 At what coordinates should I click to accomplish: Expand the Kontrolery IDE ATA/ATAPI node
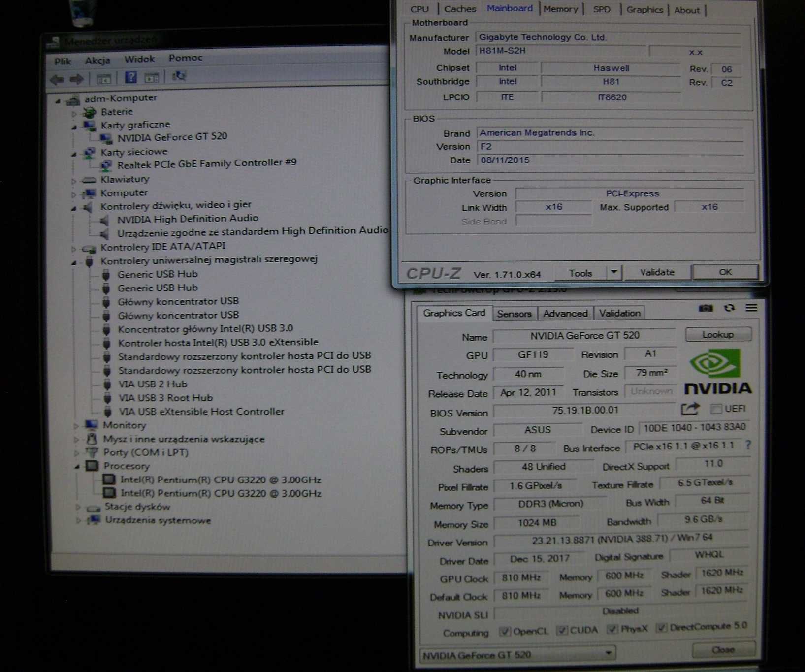click(x=74, y=249)
